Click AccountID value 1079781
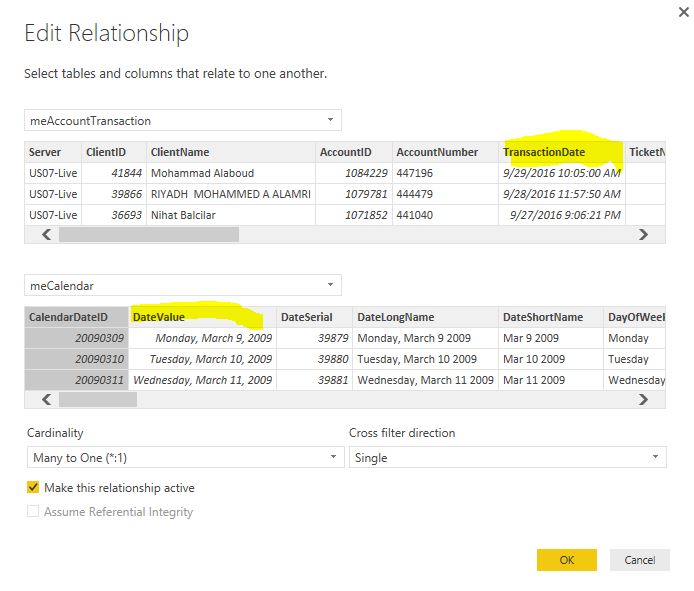 coord(354,194)
